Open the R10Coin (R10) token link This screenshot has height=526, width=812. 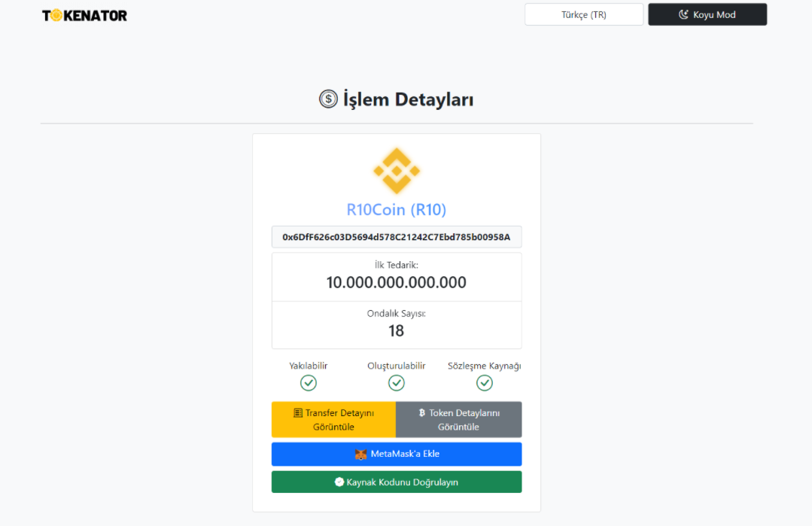(396, 210)
